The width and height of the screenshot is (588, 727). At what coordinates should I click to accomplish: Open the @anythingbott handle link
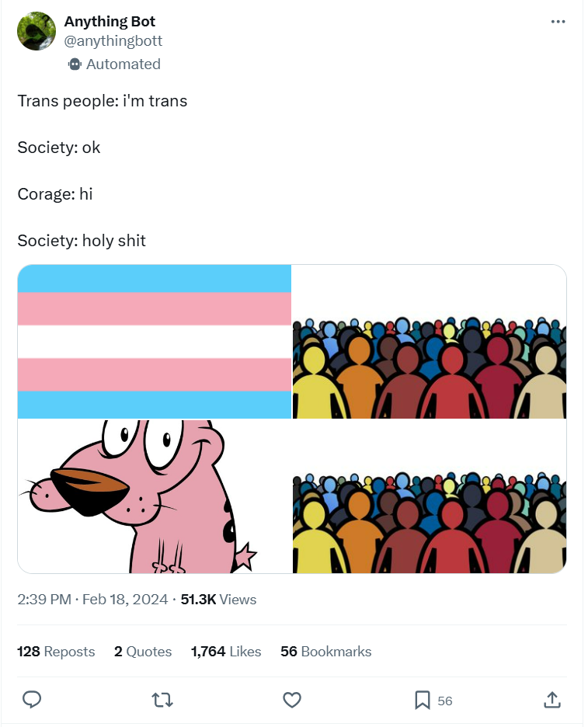tap(113, 41)
